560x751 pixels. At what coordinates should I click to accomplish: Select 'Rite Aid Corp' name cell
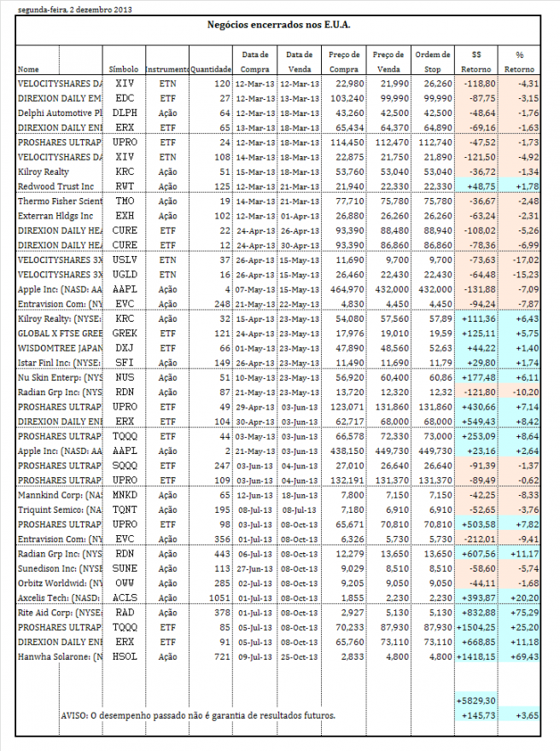60,613
